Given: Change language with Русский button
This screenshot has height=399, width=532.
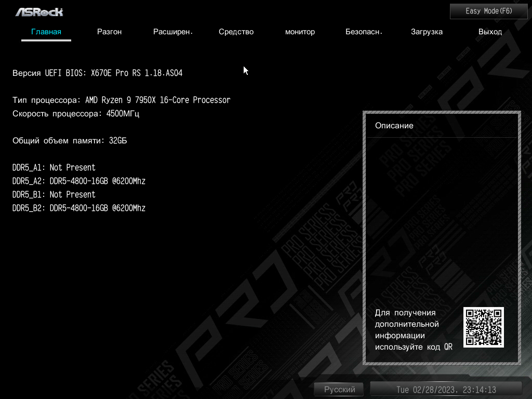Looking at the screenshot, I should [x=339, y=390].
